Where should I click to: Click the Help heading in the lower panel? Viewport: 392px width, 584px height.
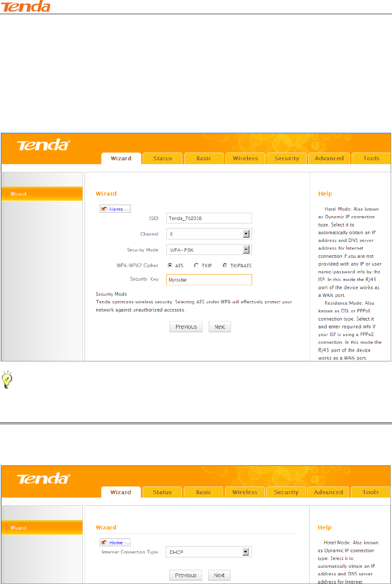[x=325, y=527]
